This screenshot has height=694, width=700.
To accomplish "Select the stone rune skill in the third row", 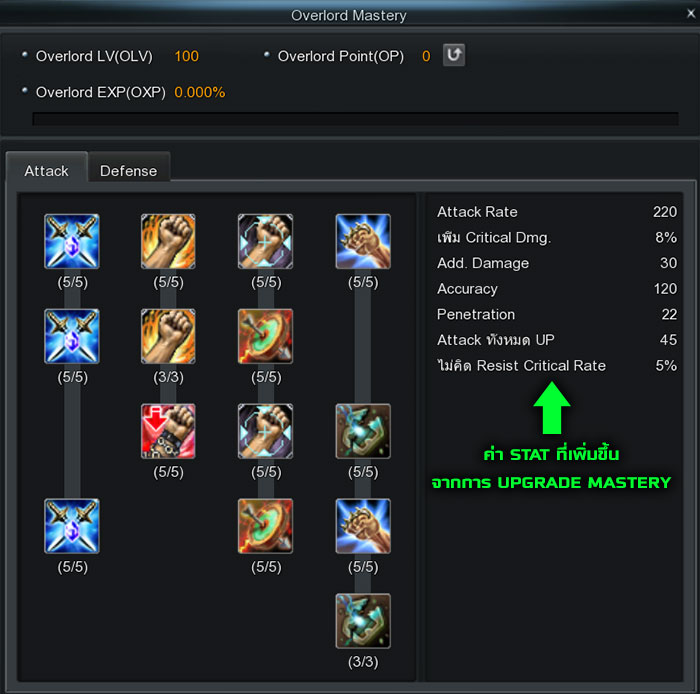I will click(363, 431).
